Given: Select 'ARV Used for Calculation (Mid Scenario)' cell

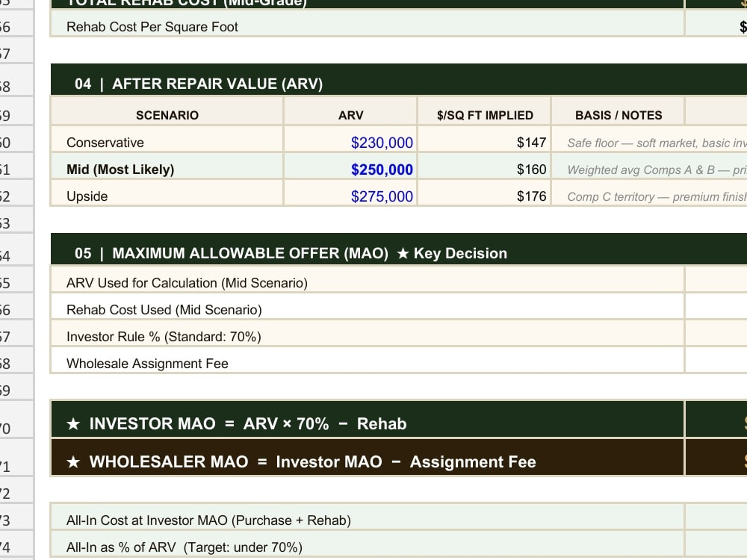Looking at the screenshot, I should point(368,279).
